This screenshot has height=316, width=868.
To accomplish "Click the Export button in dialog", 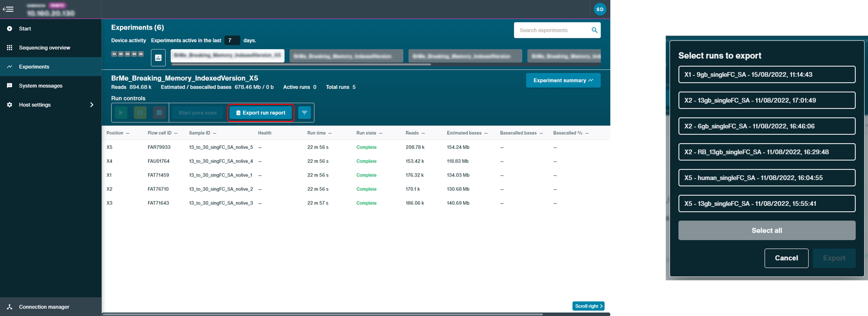I will [x=834, y=258].
